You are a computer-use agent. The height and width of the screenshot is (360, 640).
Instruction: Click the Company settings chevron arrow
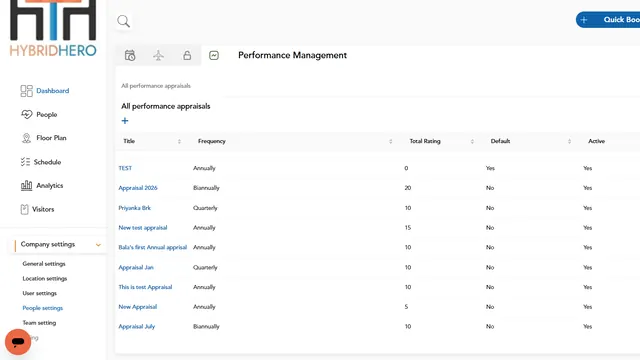98,245
